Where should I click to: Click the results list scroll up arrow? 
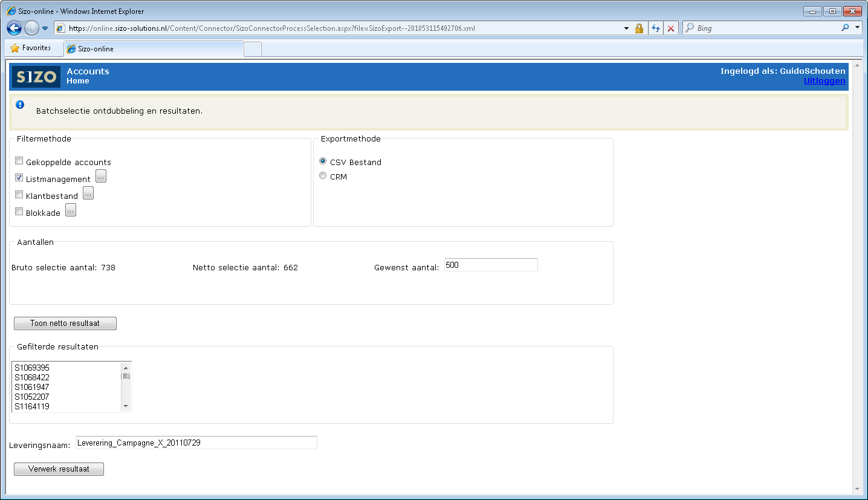pyautogui.click(x=126, y=368)
